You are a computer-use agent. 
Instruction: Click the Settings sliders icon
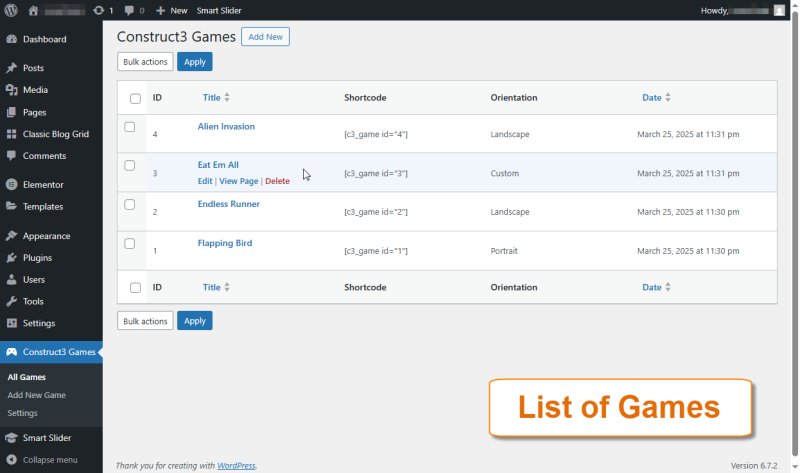tap(12, 323)
